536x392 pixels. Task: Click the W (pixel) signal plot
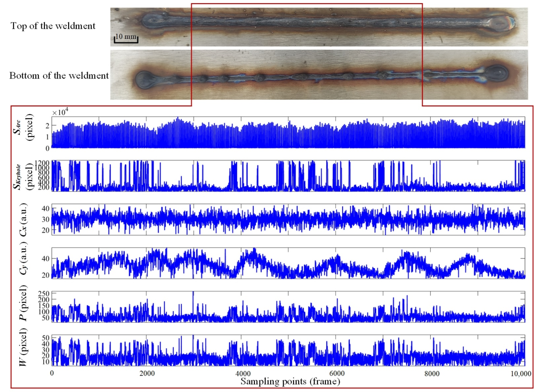point(288,350)
